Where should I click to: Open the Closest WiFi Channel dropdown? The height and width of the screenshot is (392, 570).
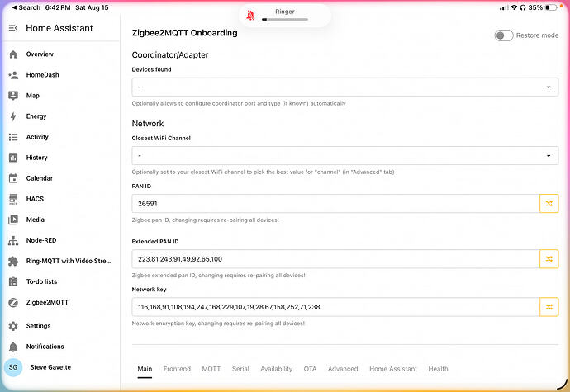[345, 156]
